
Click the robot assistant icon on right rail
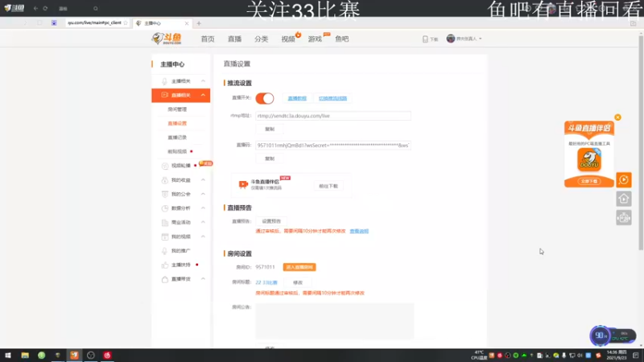click(623, 218)
